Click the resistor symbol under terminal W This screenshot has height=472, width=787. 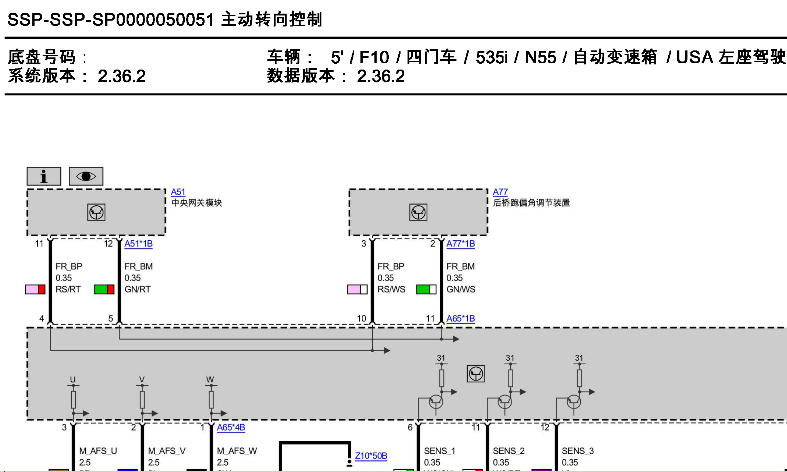point(211,400)
